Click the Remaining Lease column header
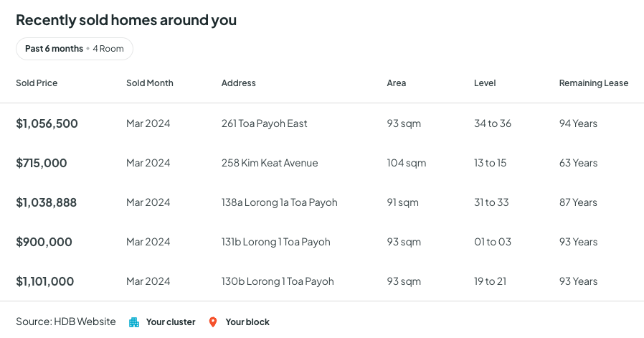Image resolution: width=644 pixels, height=338 pixels. click(x=594, y=83)
